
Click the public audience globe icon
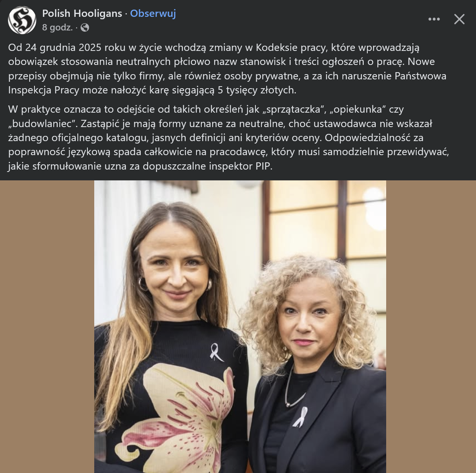point(85,28)
